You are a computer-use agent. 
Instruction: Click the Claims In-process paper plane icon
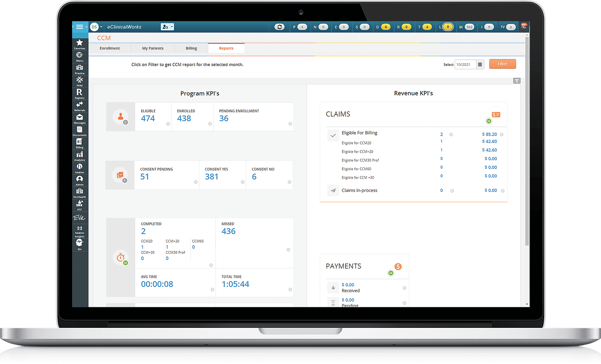(x=333, y=190)
